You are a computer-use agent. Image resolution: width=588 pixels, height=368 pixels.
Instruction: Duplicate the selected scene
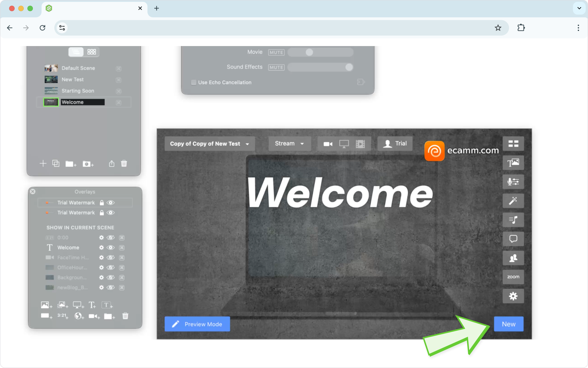56,163
